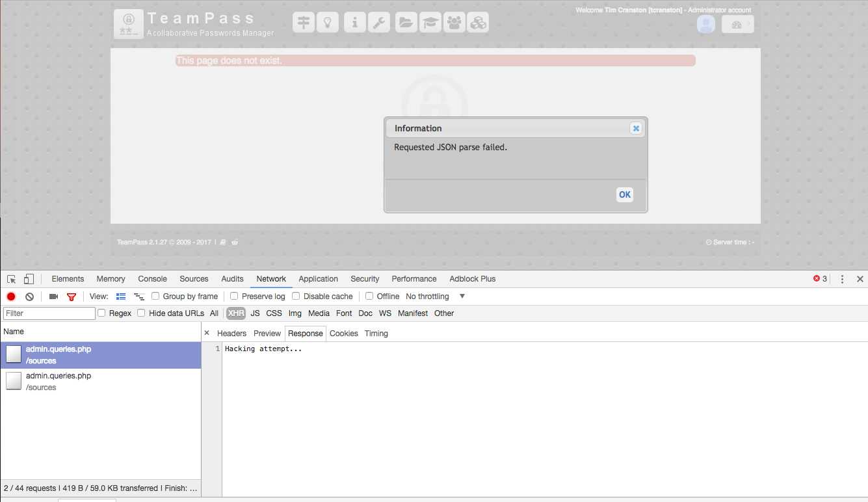Close the request details pane
Viewport: 868px width, 502px height.
[207, 333]
